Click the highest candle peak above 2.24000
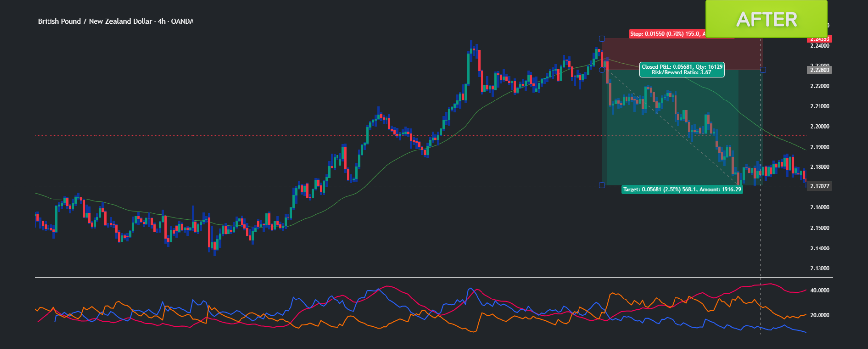This screenshot has width=868, height=349. pyautogui.click(x=471, y=43)
